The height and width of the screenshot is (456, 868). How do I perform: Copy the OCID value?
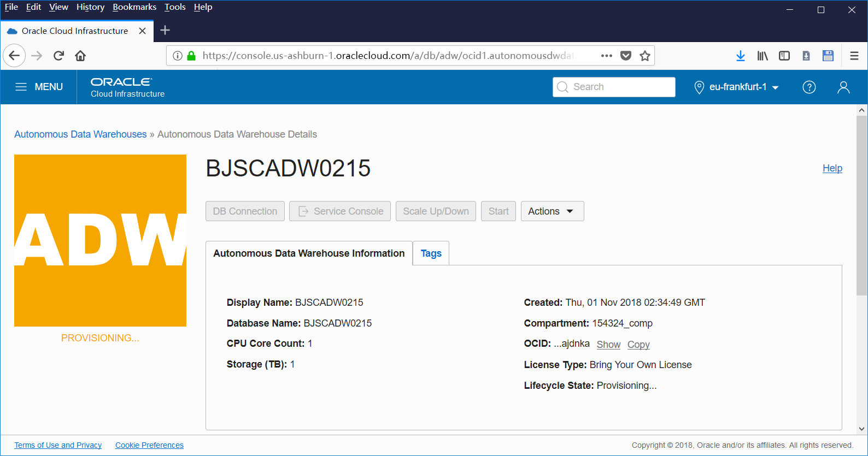click(638, 345)
